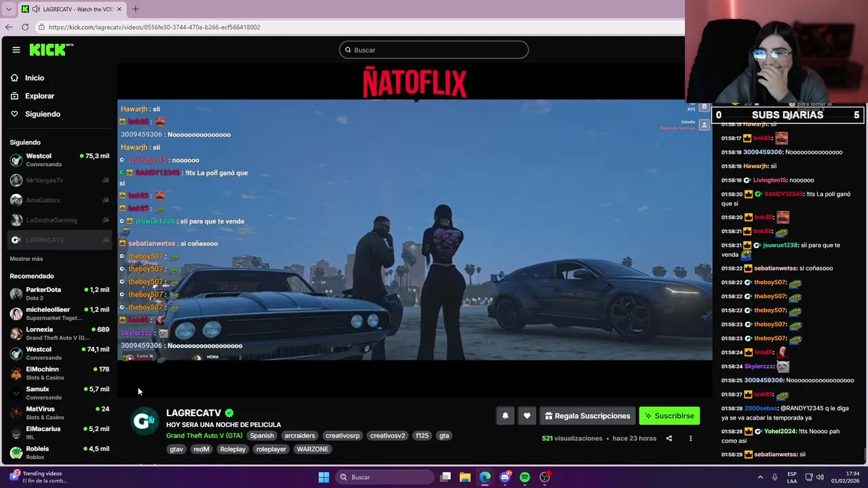
Task: Open Spotify from taskbar
Action: click(x=525, y=477)
